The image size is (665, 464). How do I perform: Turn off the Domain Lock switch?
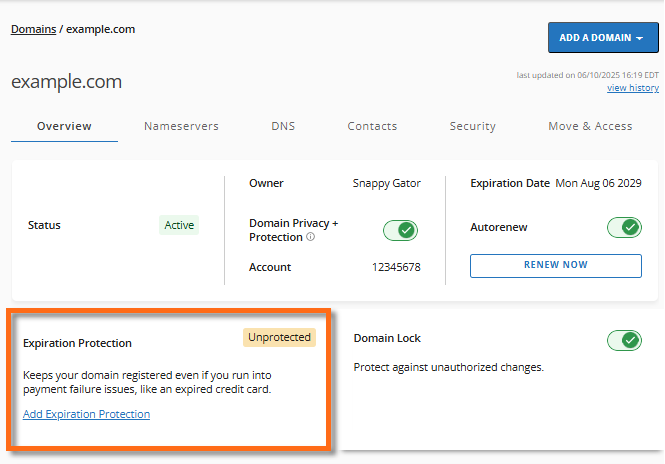(x=624, y=340)
